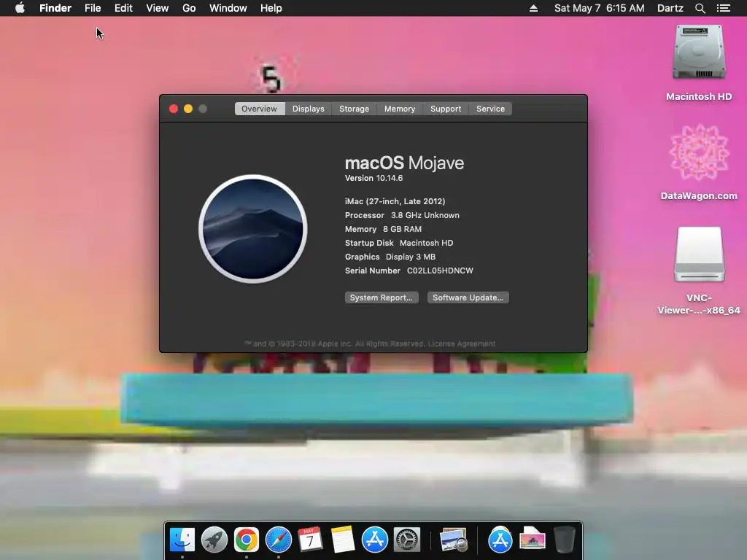
Task: Open the Help menu
Action: click(271, 8)
